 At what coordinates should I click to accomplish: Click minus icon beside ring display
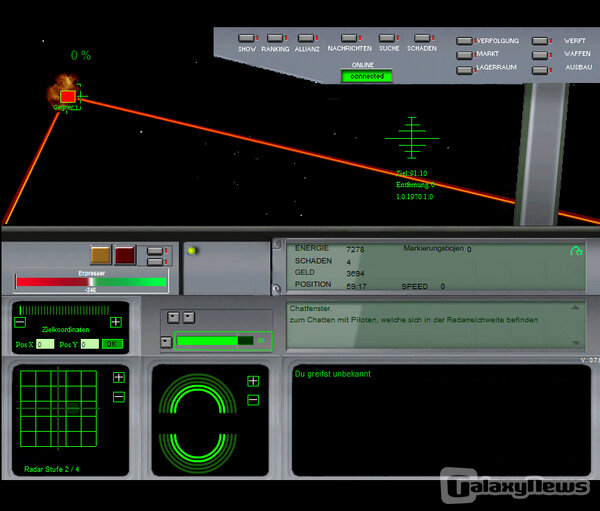coord(253,400)
